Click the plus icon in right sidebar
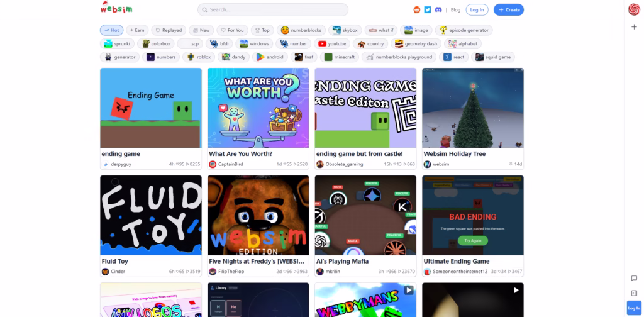The width and height of the screenshot is (644, 317). (634, 27)
